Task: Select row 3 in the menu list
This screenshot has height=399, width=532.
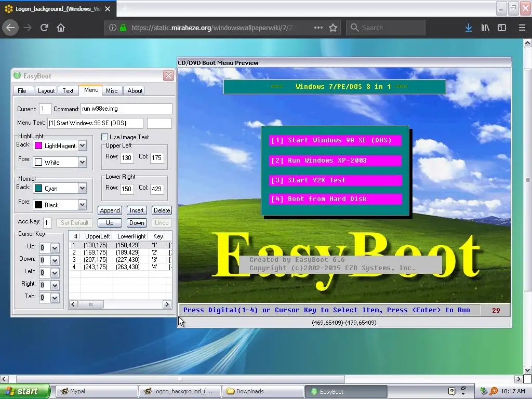Action: pyautogui.click(x=121, y=260)
